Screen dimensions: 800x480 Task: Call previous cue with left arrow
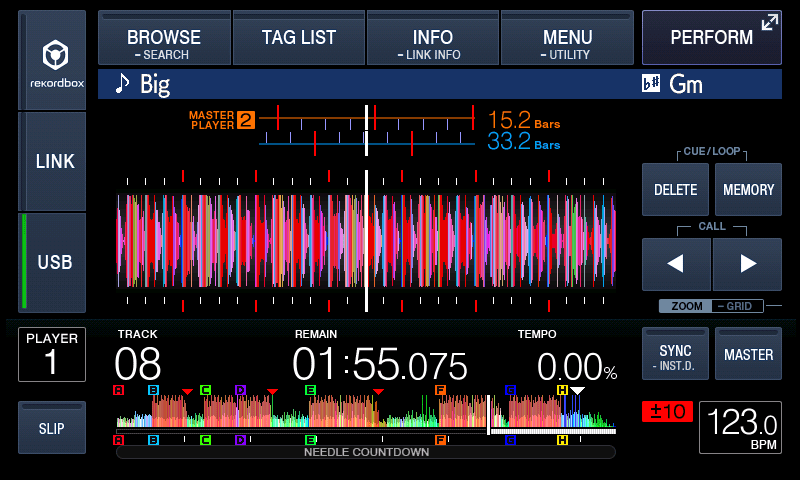point(676,264)
